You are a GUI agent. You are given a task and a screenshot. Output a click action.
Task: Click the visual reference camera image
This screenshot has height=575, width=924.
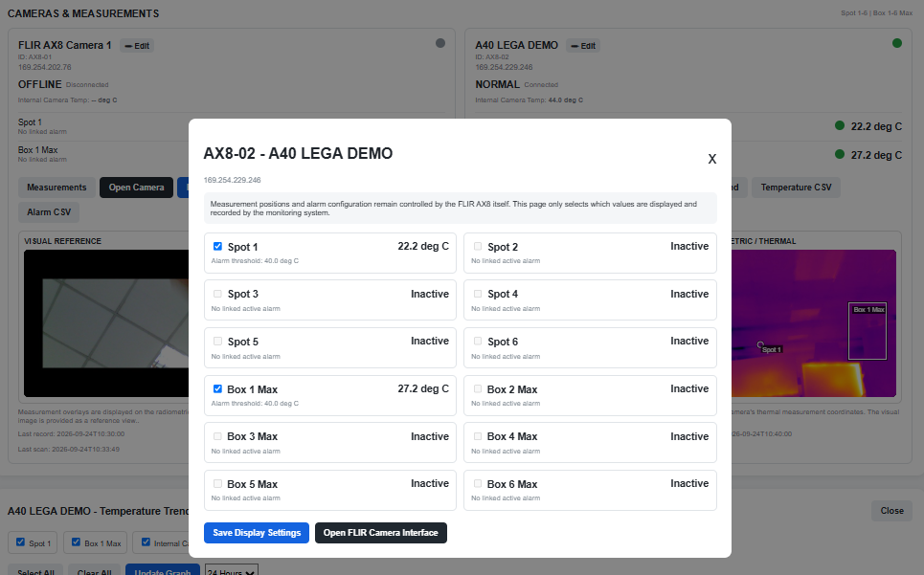(x=106, y=323)
